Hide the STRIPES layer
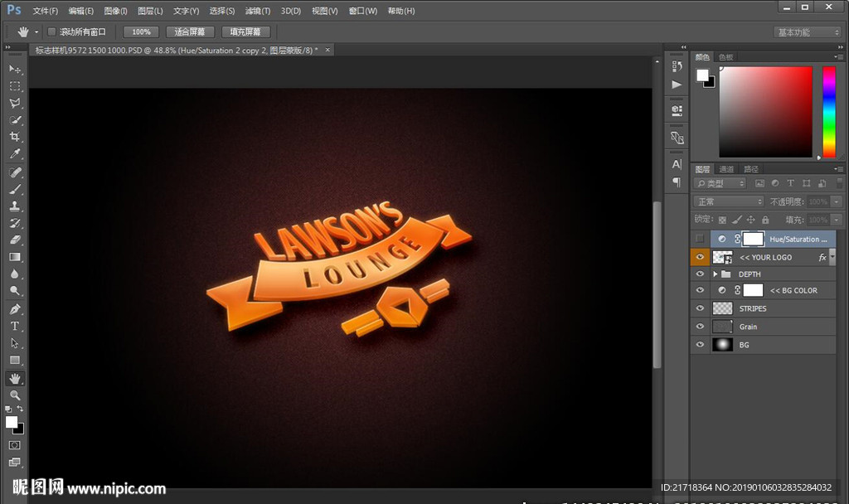Viewport: 849px width, 504px height. (x=700, y=308)
